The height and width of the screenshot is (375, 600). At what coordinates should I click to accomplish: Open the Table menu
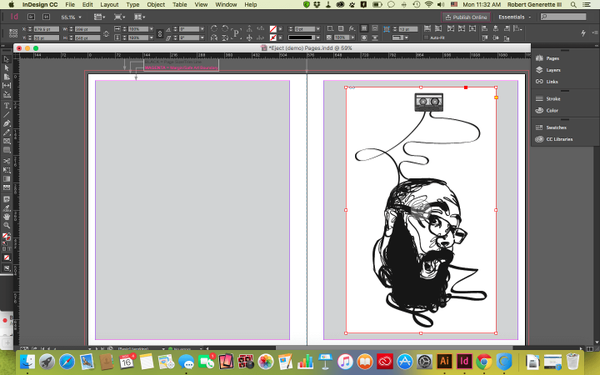pos(179,5)
